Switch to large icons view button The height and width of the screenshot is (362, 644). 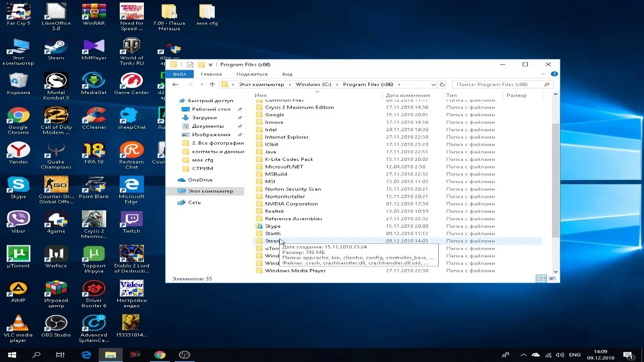tap(553, 279)
